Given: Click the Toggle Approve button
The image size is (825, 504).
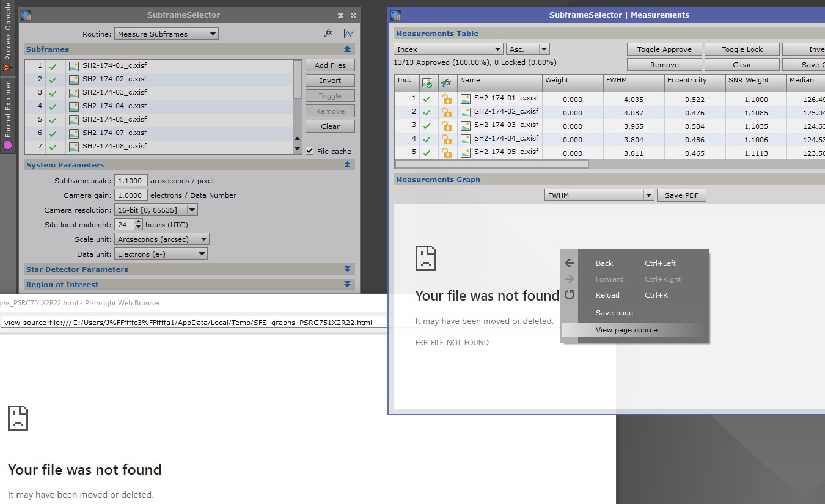Looking at the screenshot, I should coord(664,49).
